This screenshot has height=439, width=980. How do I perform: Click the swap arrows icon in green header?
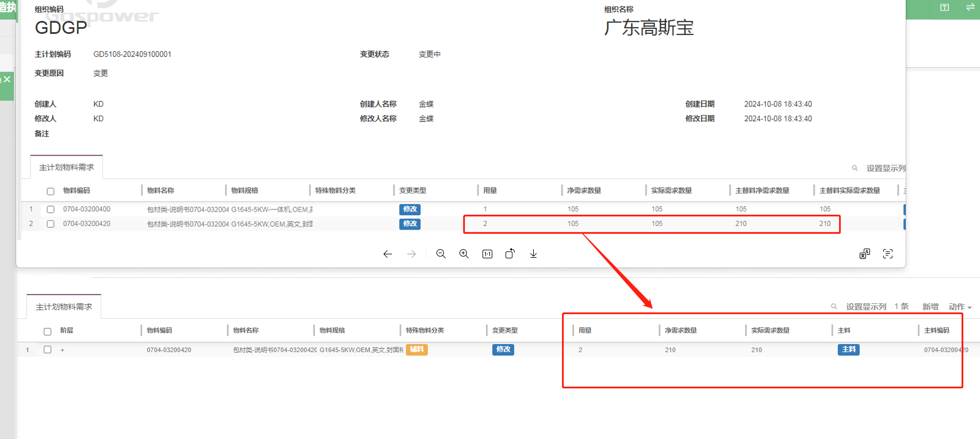click(x=970, y=7)
